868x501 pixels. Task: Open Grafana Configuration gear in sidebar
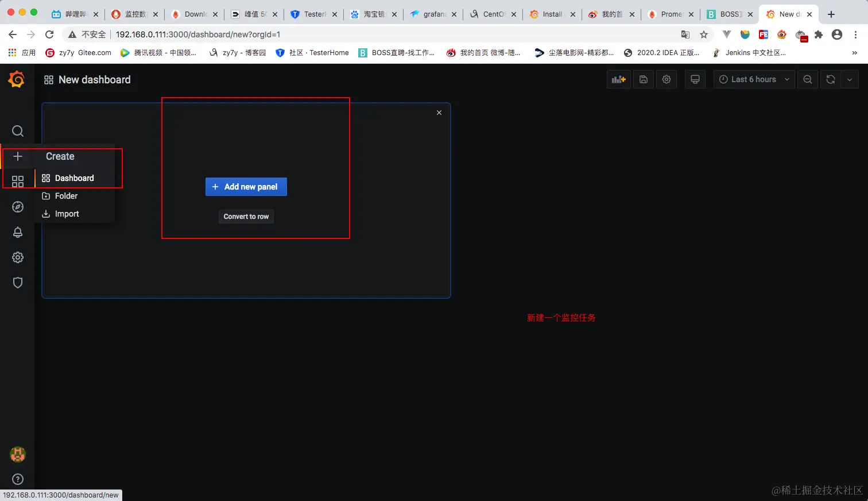coord(17,257)
